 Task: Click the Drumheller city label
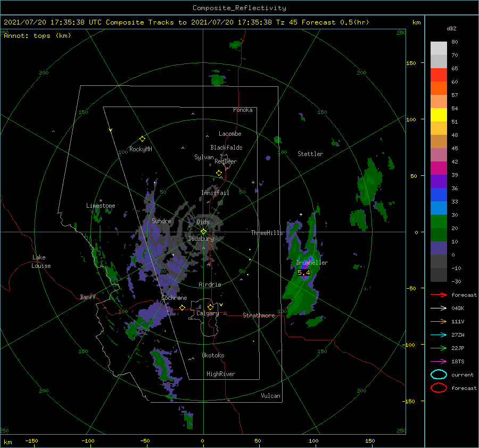point(312,263)
